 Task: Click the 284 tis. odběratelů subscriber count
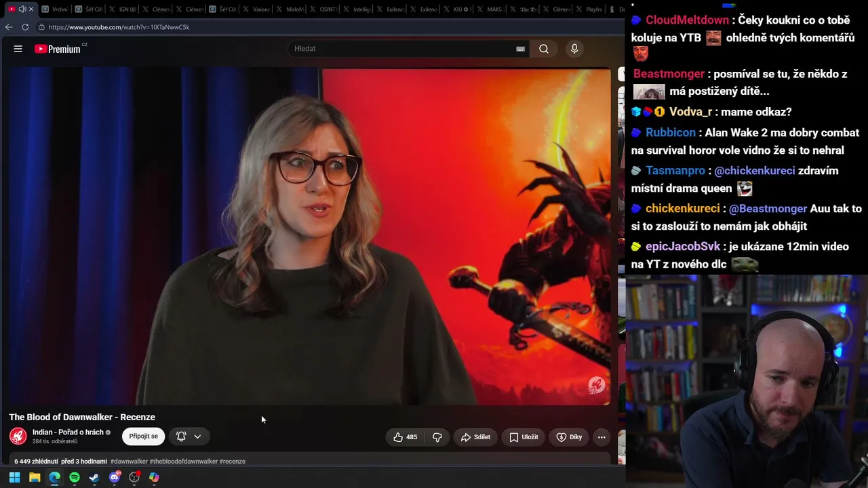pos(55,441)
